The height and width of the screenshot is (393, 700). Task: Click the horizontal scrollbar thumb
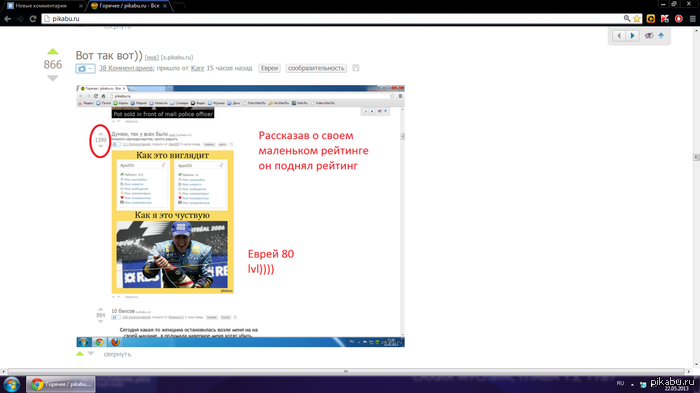[x=346, y=372]
